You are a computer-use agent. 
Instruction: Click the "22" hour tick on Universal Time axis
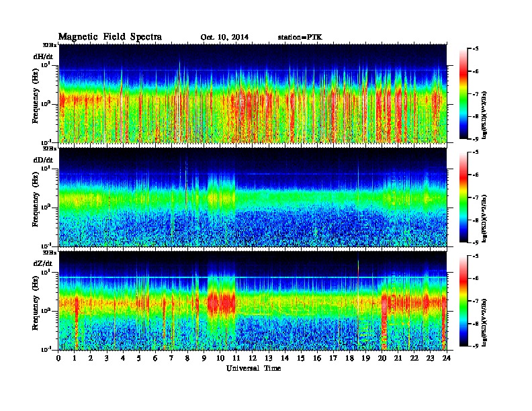point(414,358)
